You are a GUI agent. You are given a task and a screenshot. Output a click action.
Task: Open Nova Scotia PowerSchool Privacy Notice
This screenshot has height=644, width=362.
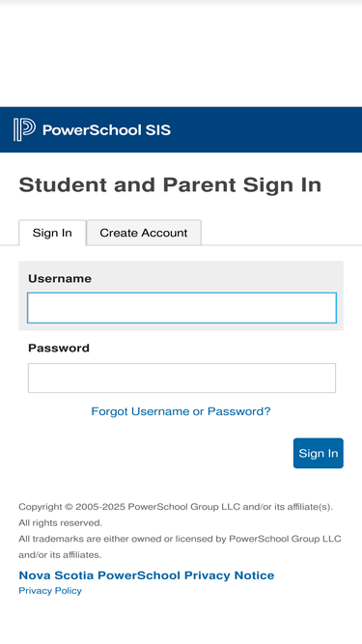pyautogui.click(x=147, y=575)
